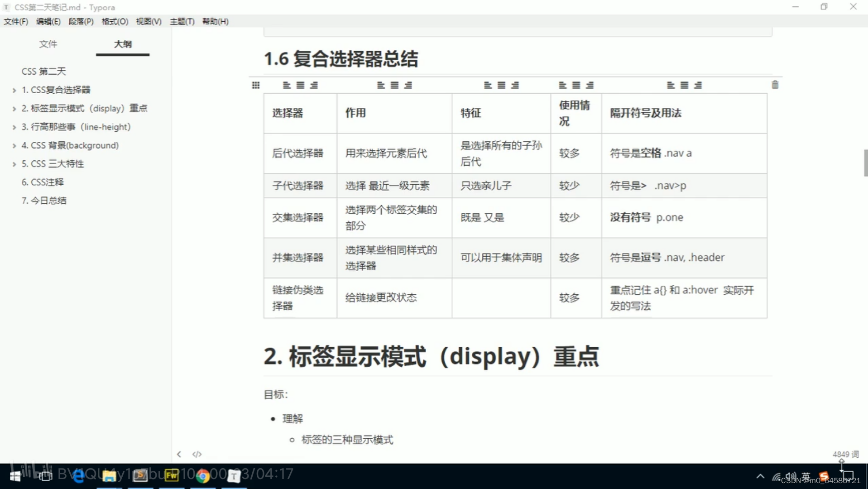Jump to outline heading CSS 第二天

tap(43, 71)
